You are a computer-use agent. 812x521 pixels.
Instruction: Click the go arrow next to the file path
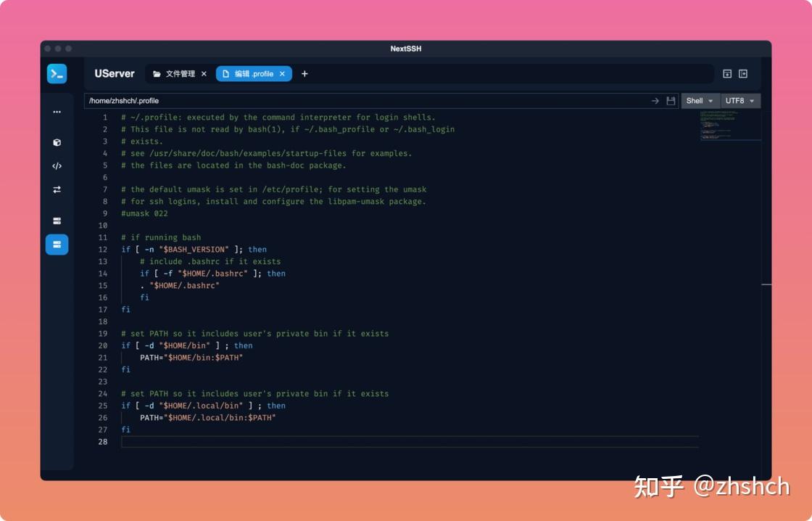pos(655,100)
